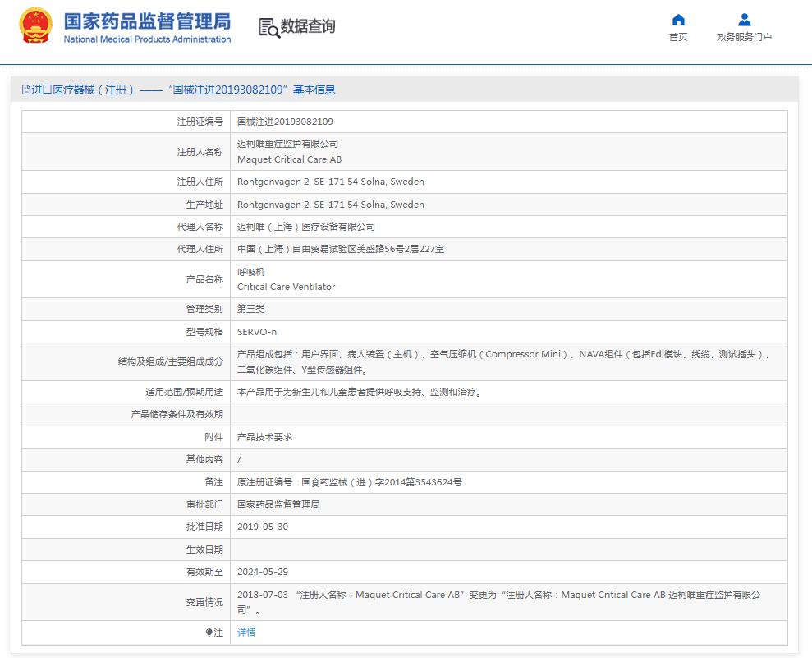Screen dimensions: 812x658
Task: Click the 注册人住所 Rontgenvagen address value
Action: click(330, 182)
